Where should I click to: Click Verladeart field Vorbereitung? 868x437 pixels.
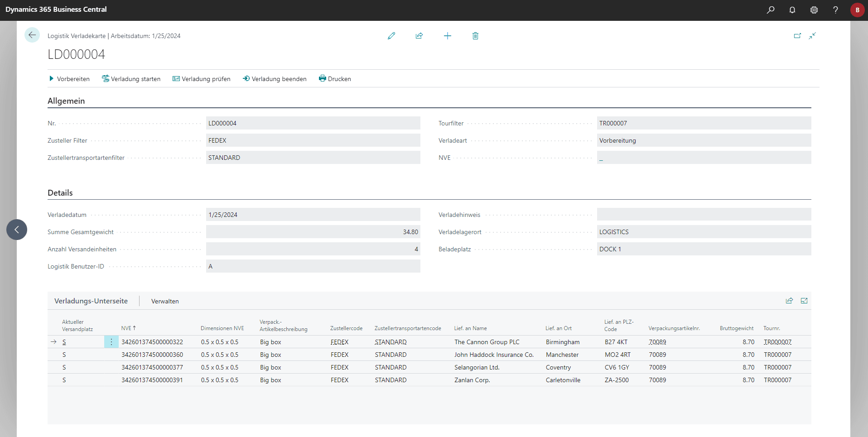click(x=704, y=140)
